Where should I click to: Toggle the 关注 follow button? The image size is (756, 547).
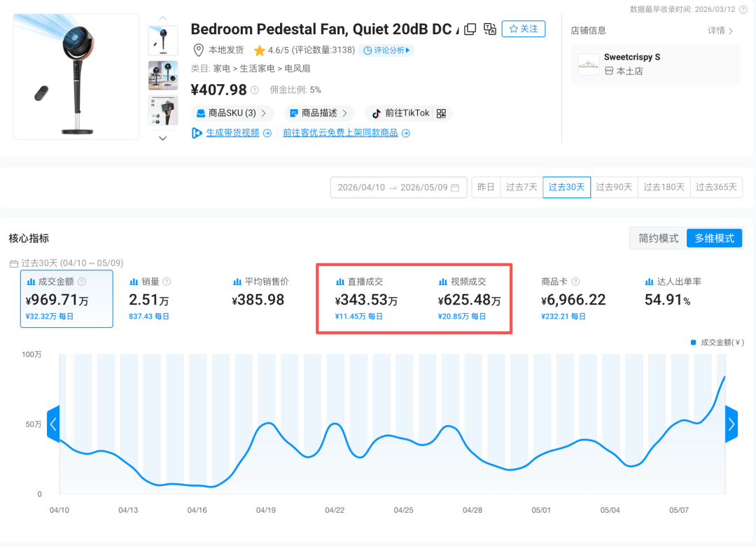(x=524, y=29)
